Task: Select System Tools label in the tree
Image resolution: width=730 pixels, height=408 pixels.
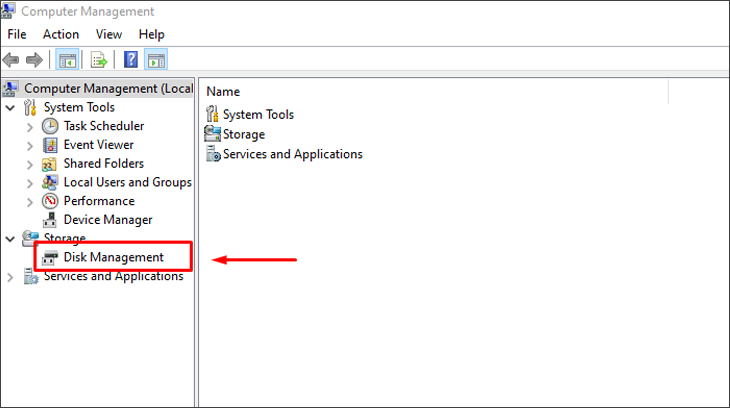Action: (x=79, y=107)
